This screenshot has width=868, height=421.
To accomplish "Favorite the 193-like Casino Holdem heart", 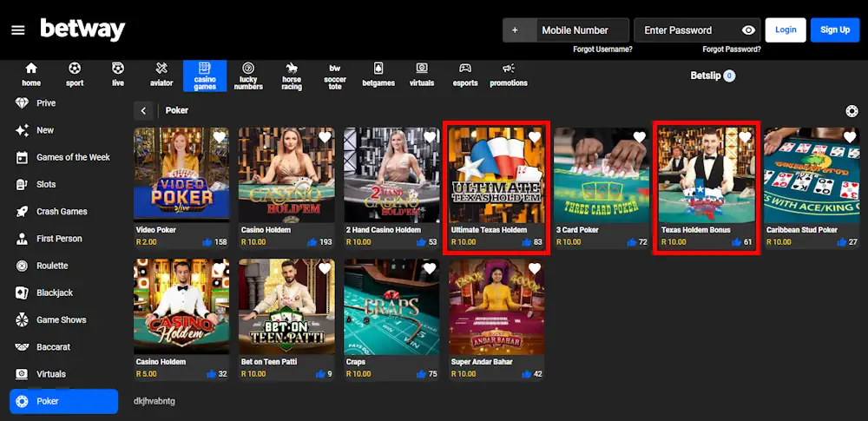I will (325, 137).
